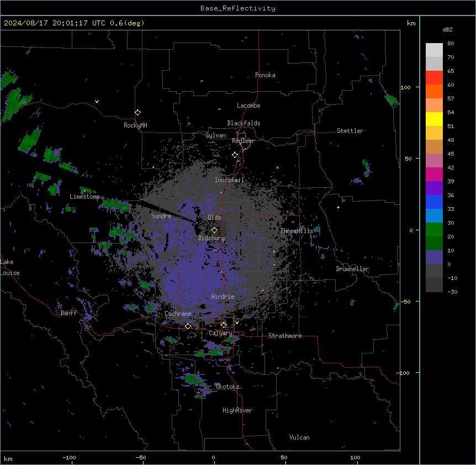The height and width of the screenshot is (465, 476).
Task: Pick the yellow 51-54 dBZ legend swatch
Action: point(434,119)
